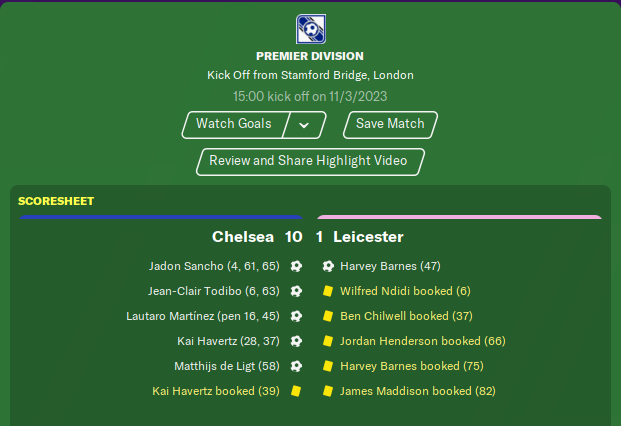Click yellow card icon for Wilfred Ndidi

tap(328, 291)
